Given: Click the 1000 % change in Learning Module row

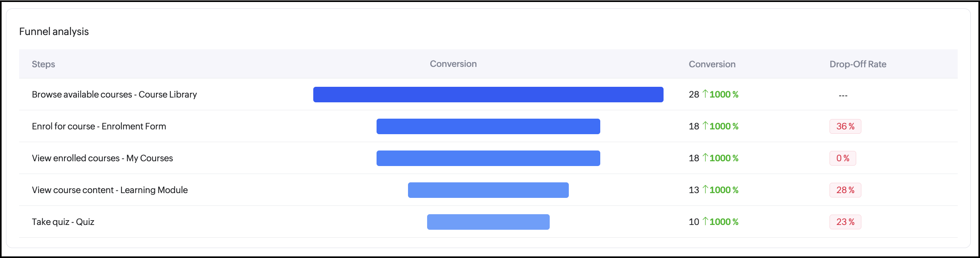Looking at the screenshot, I should 724,190.
